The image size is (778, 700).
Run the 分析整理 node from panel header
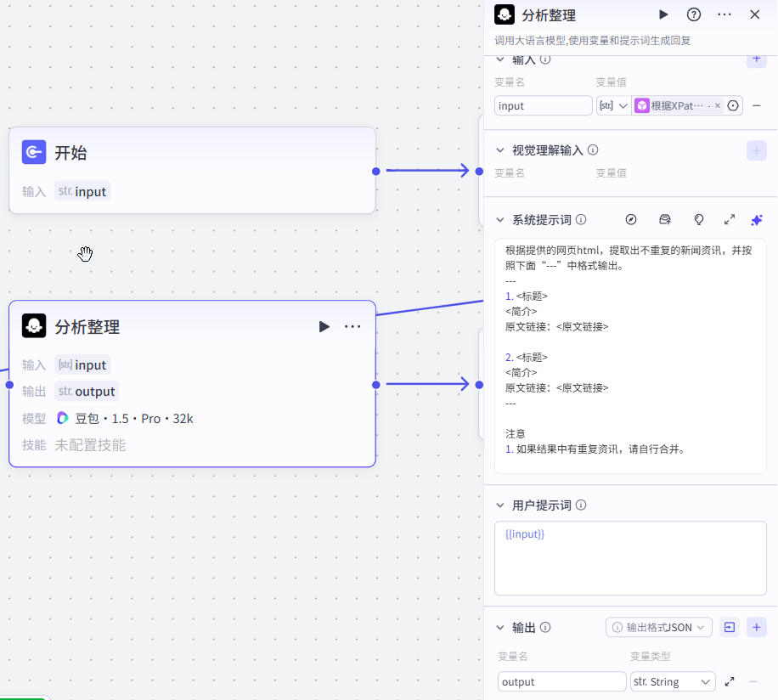coord(662,15)
